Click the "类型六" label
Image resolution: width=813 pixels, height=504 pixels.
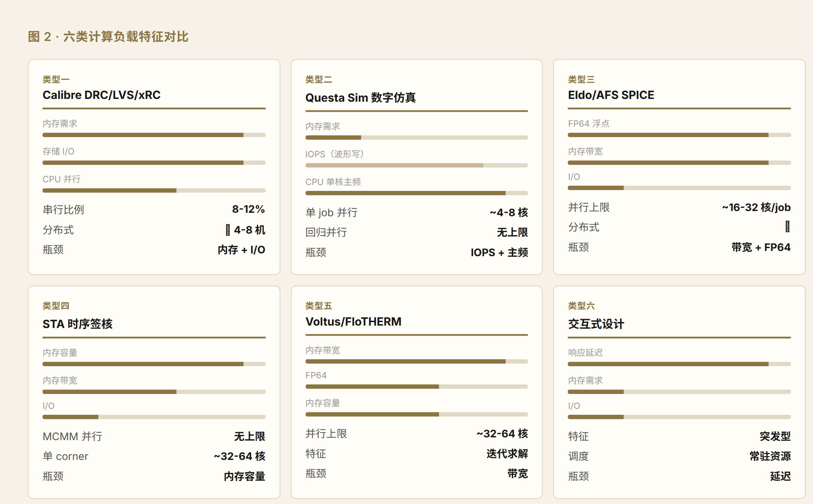coord(581,306)
